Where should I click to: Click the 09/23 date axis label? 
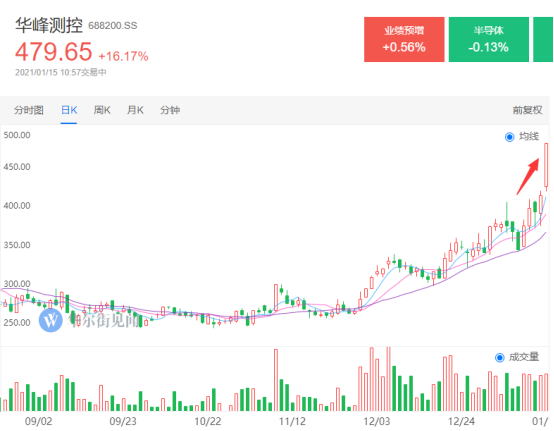pos(123,421)
